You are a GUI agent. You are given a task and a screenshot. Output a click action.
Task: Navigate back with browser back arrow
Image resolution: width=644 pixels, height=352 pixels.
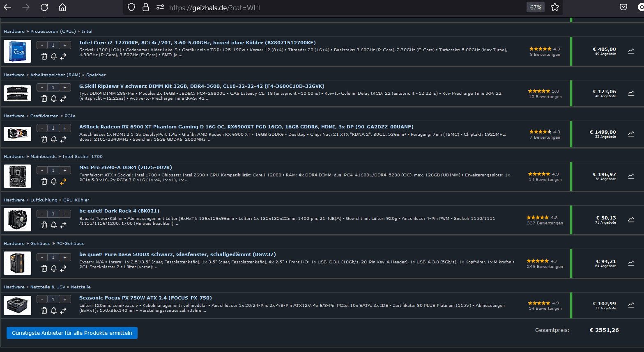click(x=7, y=7)
